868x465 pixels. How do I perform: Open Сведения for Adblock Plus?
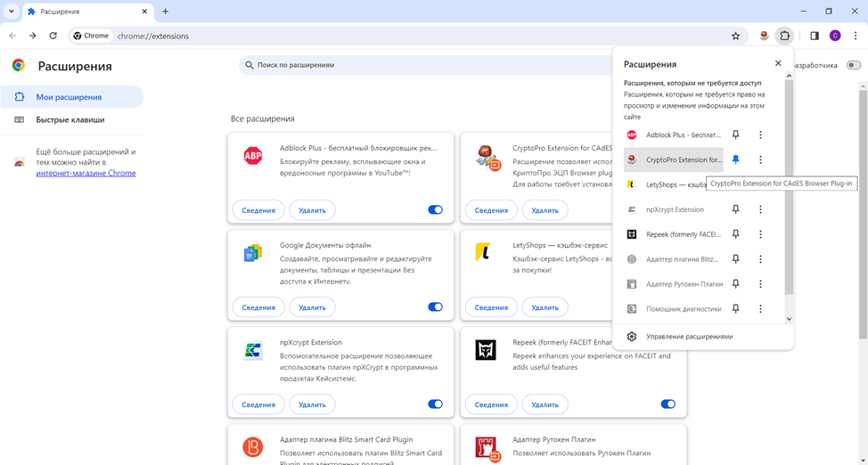click(x=258, y=210)
